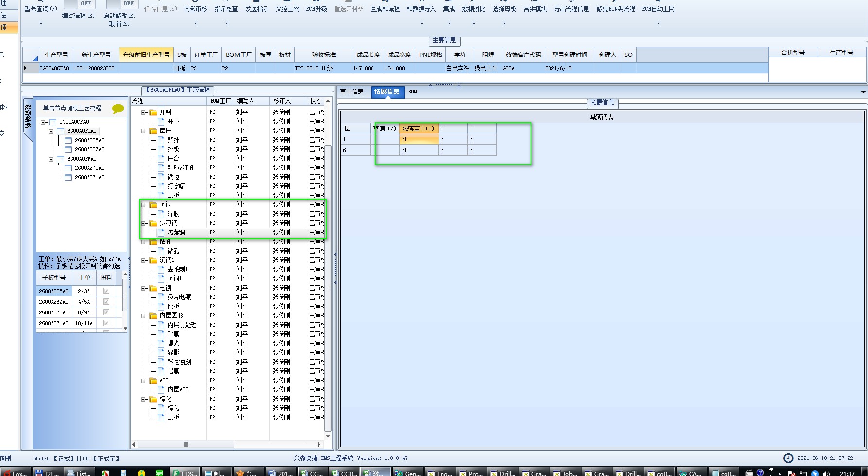Toggle 投料 checkbox for 2G00A270A0
The width and height of the screenshot is (868, 476).
(106, 312)
